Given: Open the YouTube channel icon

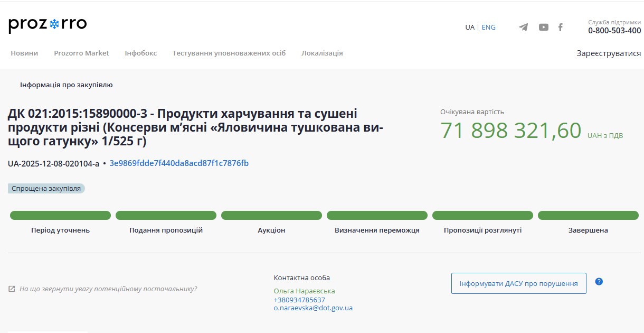Looking at the screenshot, I should (x=543, y=27).
